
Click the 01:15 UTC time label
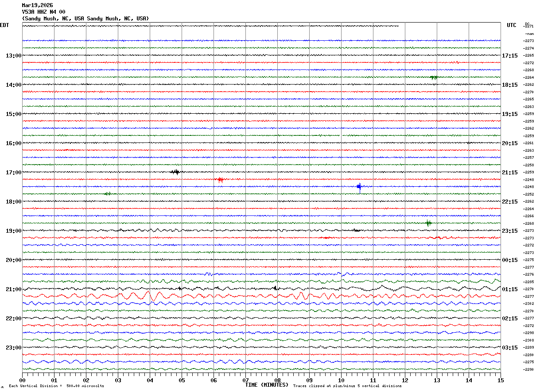pyautogui.click(x=510, y=289)
